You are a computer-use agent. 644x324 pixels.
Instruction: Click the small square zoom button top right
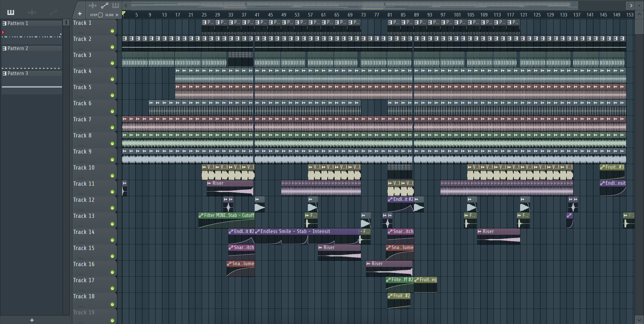[x=639, y=5]
